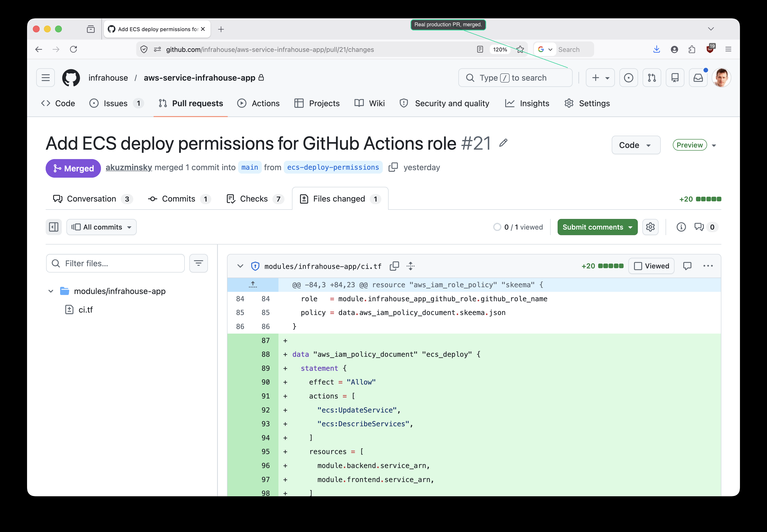Open the Code dropdown button
This screenshot has height=532, width=767.
point(636,145)
